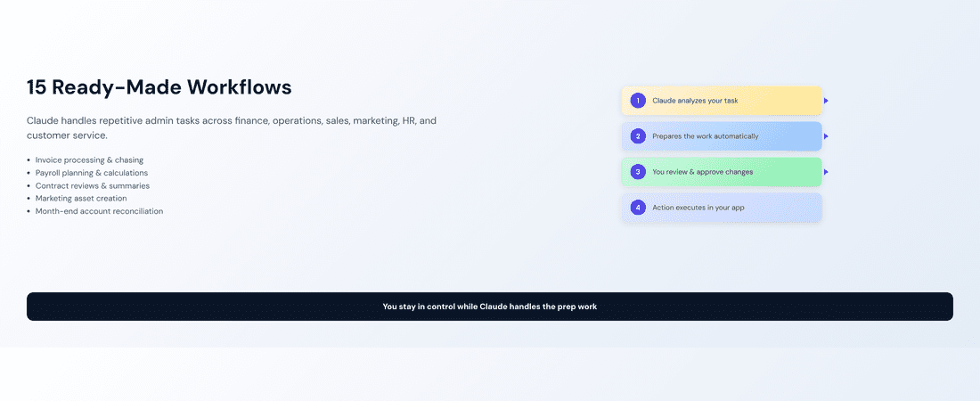Click the Marketing asset creation item
Image resolution: width=980 pixels, height=401 pixels.
81,199
